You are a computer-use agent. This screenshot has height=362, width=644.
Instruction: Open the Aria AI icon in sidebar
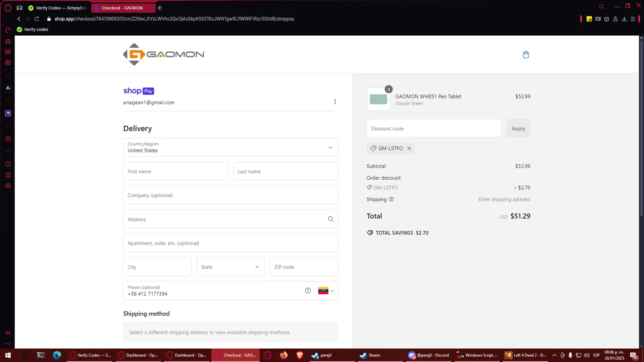(8, 88)
